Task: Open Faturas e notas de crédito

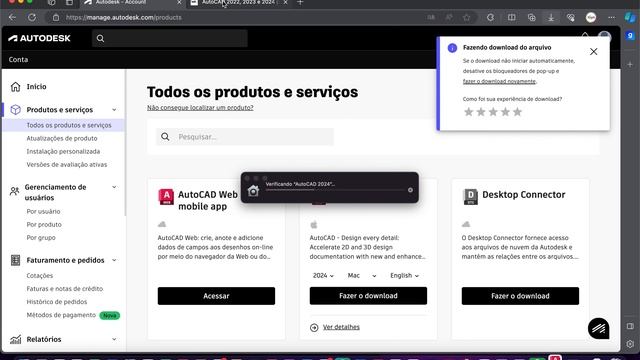Action: pos(65,289)
